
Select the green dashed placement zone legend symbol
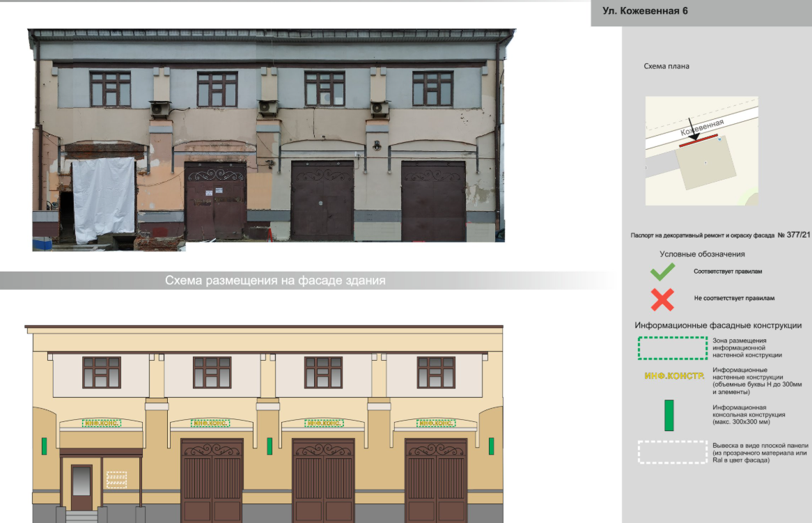coord(673,348)
